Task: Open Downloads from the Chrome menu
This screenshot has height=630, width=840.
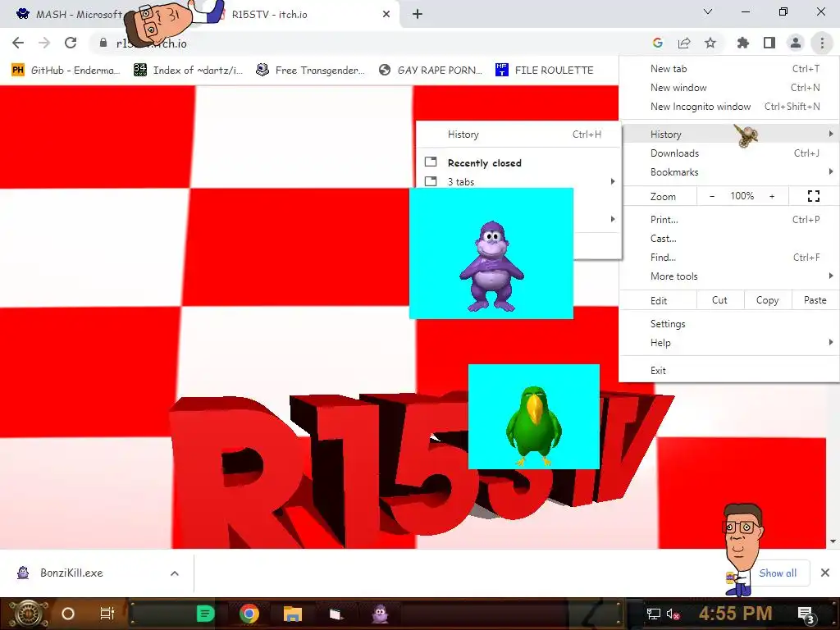Action: (x=729, y=153)
